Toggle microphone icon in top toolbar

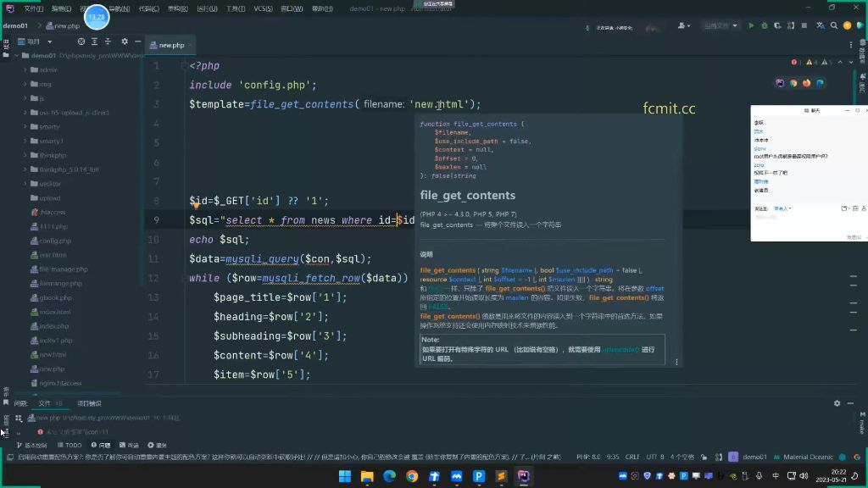tap(587, 27)
